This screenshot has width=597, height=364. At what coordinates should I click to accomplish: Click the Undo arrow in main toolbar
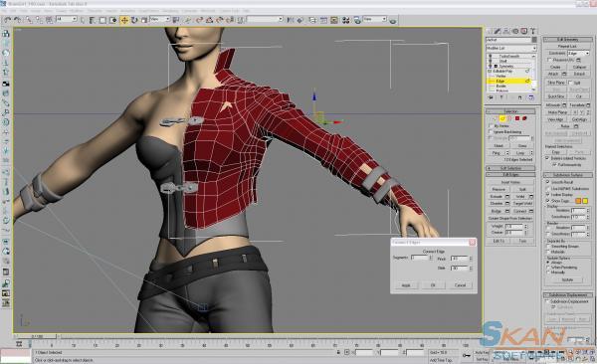click(7, 20)
